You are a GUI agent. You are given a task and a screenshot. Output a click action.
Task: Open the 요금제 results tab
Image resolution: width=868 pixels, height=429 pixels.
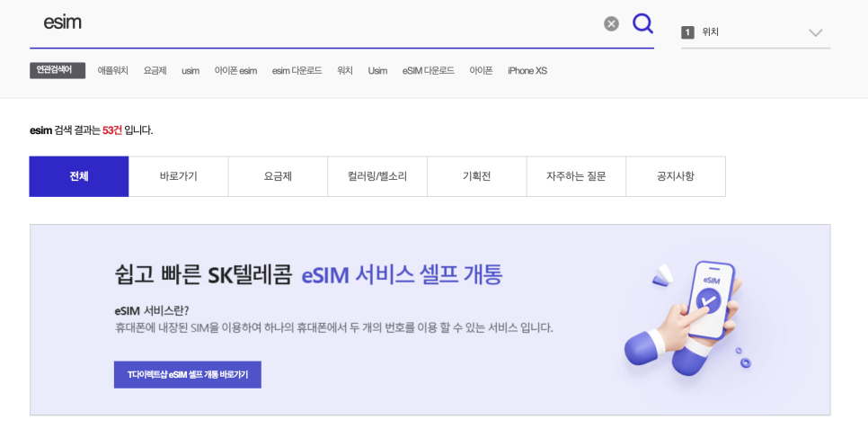point(278,176)
